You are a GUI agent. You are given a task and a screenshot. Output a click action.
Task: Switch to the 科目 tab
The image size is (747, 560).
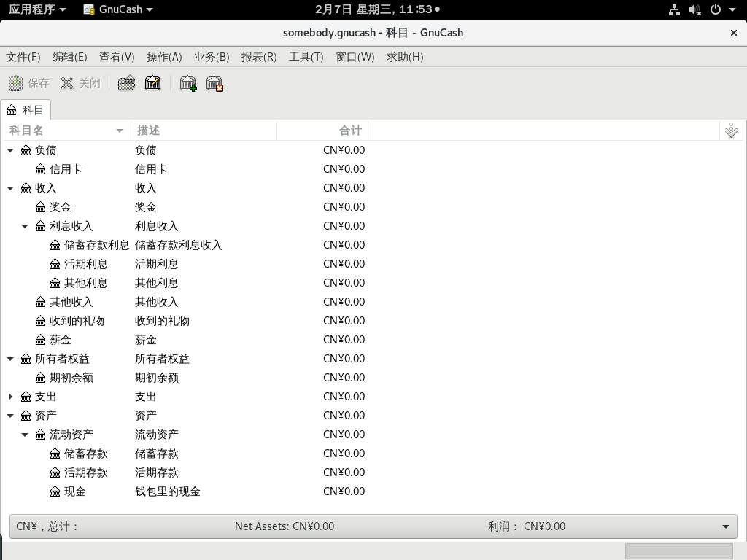click(26, 110)
